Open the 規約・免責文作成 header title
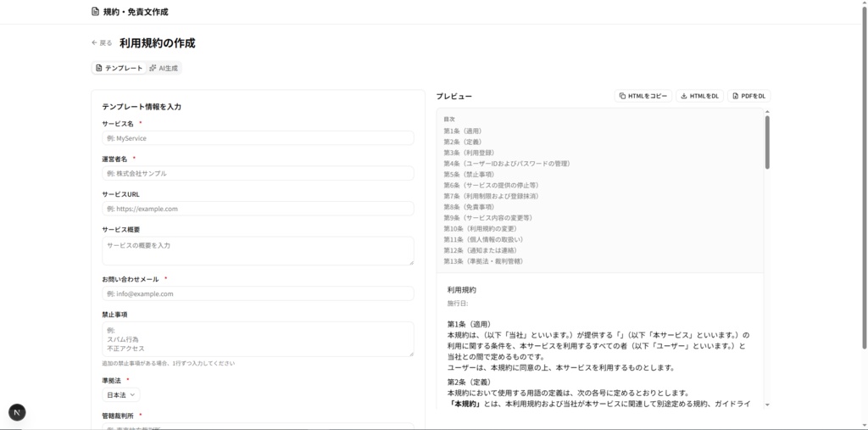 click(x=136, y=12)
